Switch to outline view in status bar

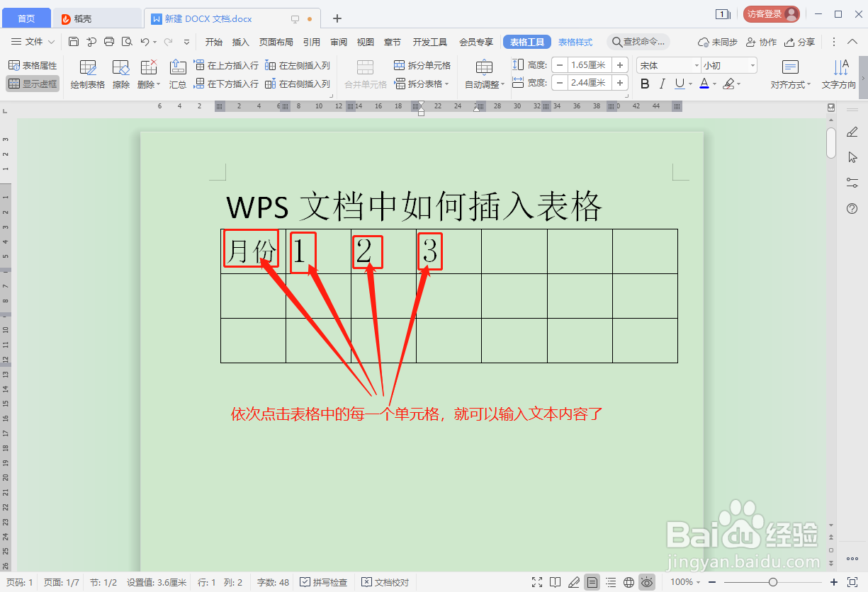[x=611, y=582]
